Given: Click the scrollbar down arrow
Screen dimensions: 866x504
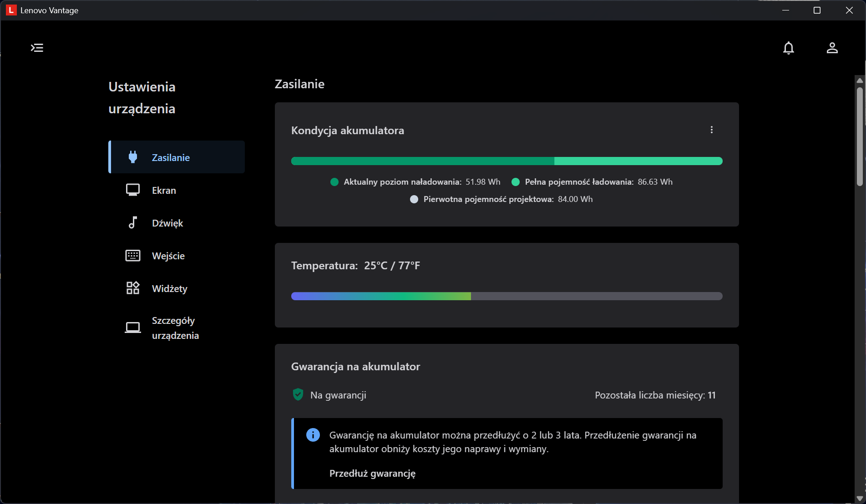Looking at the screenshot, I should 859,498.
